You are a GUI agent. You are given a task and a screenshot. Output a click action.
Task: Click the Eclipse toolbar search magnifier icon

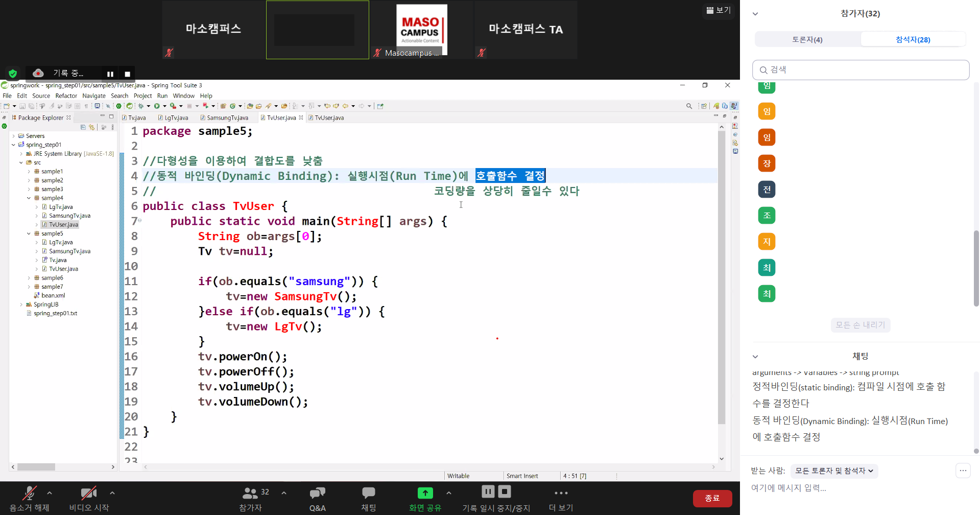[689, 106]
